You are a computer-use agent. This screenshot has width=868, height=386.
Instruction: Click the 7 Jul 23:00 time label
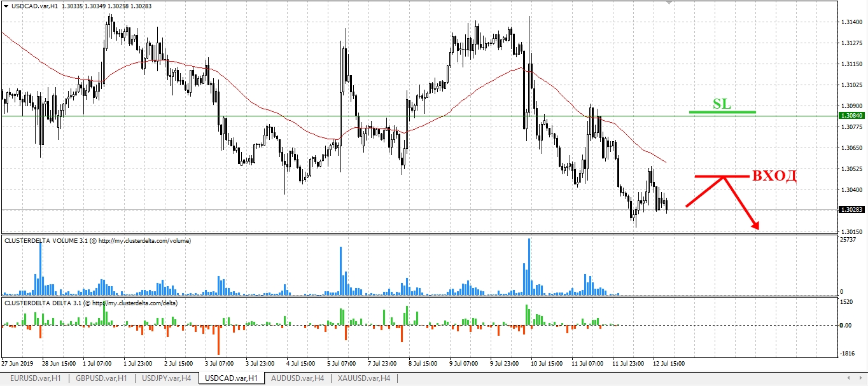(x=382, y=364)
